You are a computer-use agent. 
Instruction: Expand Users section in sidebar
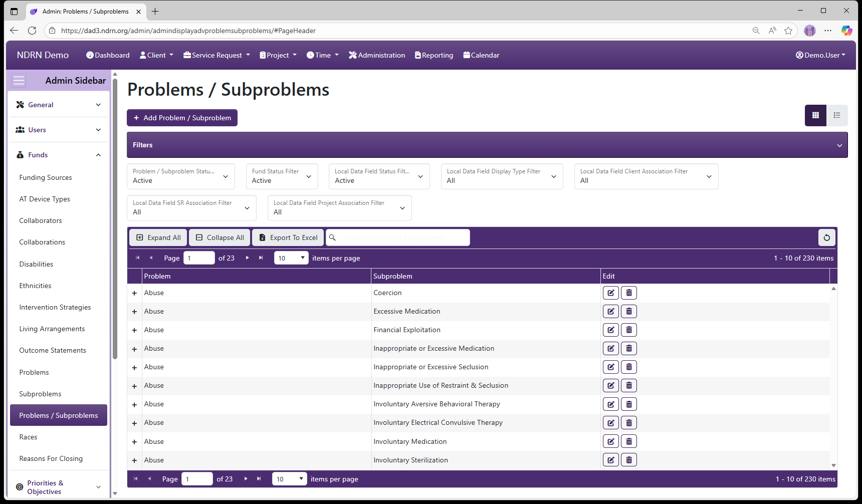coord(59,130)
